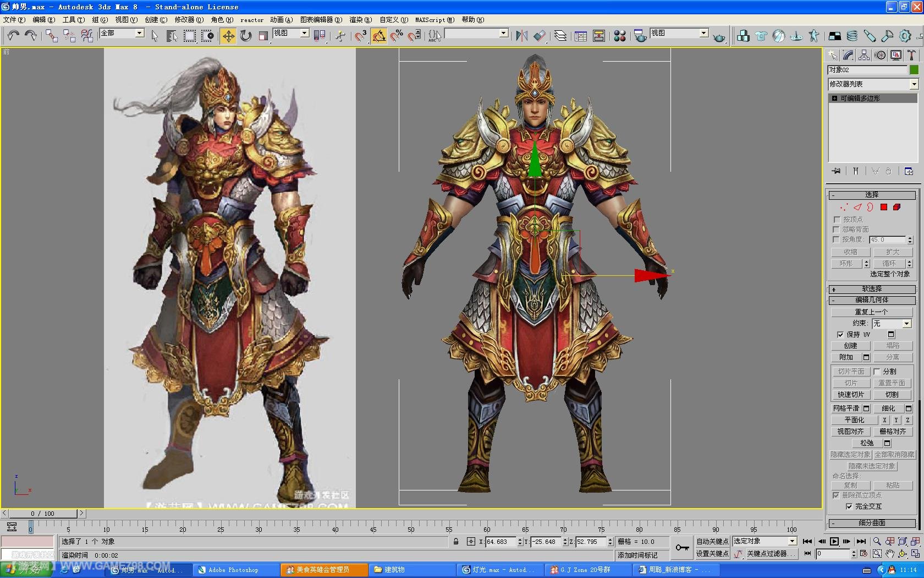Open the 文件 menu
This screenshot has height=578, width=924.
(x=14, y=19)
